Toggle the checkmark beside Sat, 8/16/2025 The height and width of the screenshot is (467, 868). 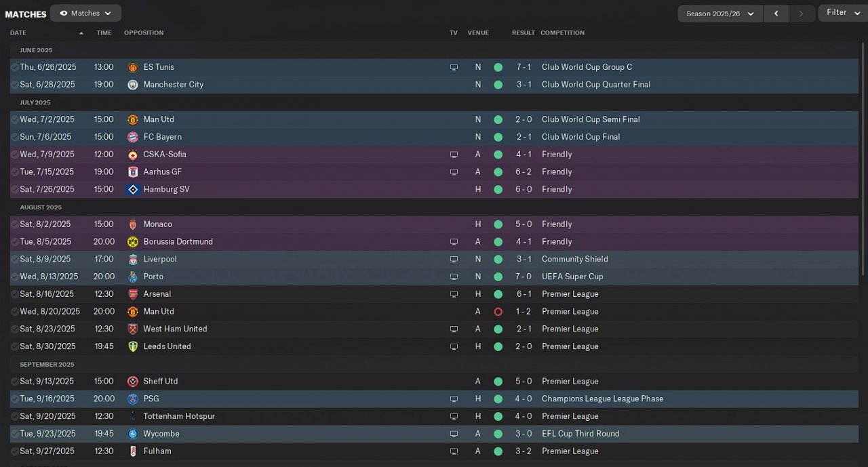[x=14, y=294]
